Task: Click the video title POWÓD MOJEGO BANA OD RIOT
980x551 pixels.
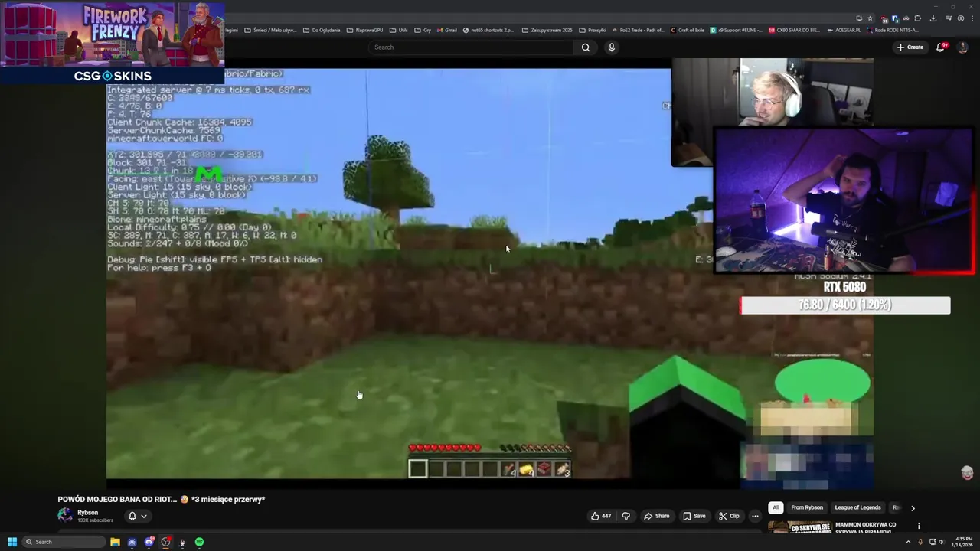Action: [x=161, y=499]
